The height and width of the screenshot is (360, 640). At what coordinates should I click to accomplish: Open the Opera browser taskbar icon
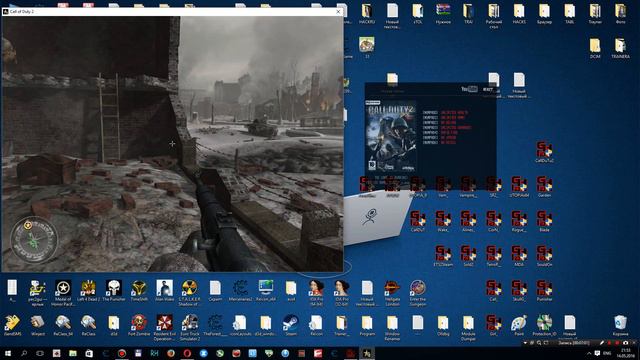click(187, 353)
